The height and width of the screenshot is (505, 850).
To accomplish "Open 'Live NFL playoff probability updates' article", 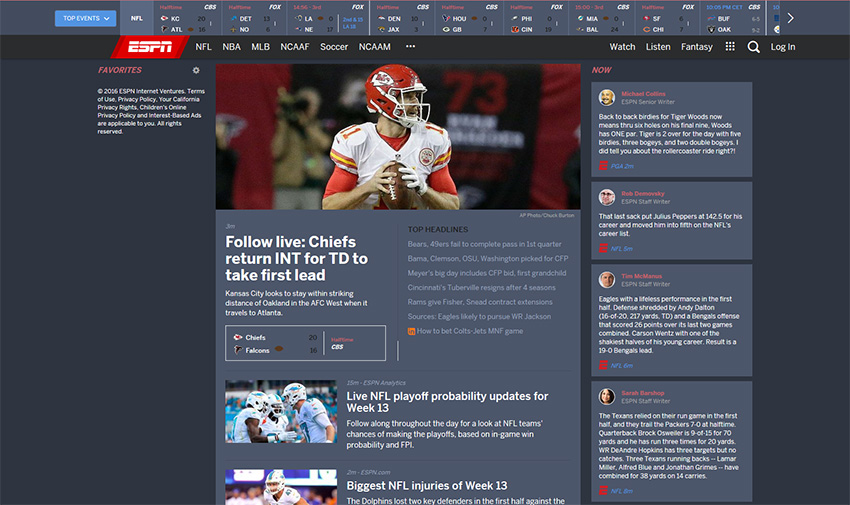I will tap(447, 402).
